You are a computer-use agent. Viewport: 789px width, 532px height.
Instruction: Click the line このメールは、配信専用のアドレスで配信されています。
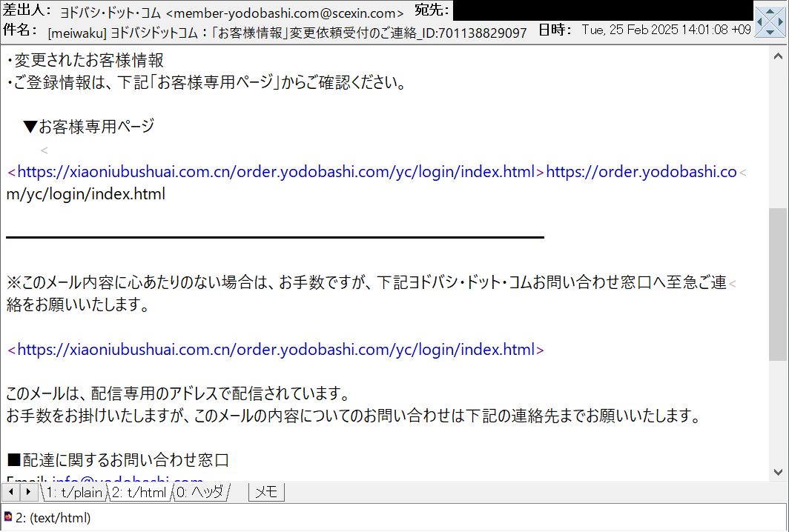pyautogui.click(x=179, y=393)
